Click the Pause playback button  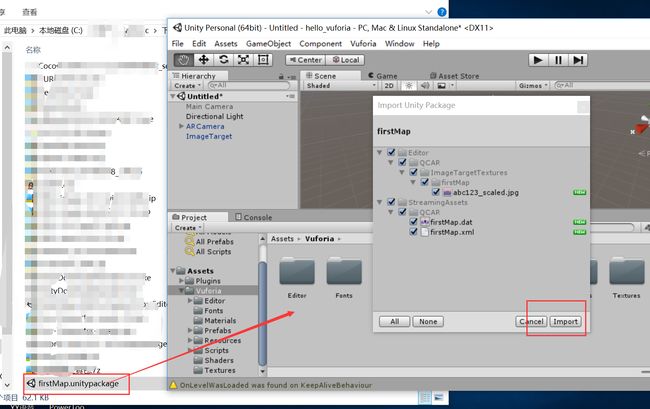click(558, 60)
